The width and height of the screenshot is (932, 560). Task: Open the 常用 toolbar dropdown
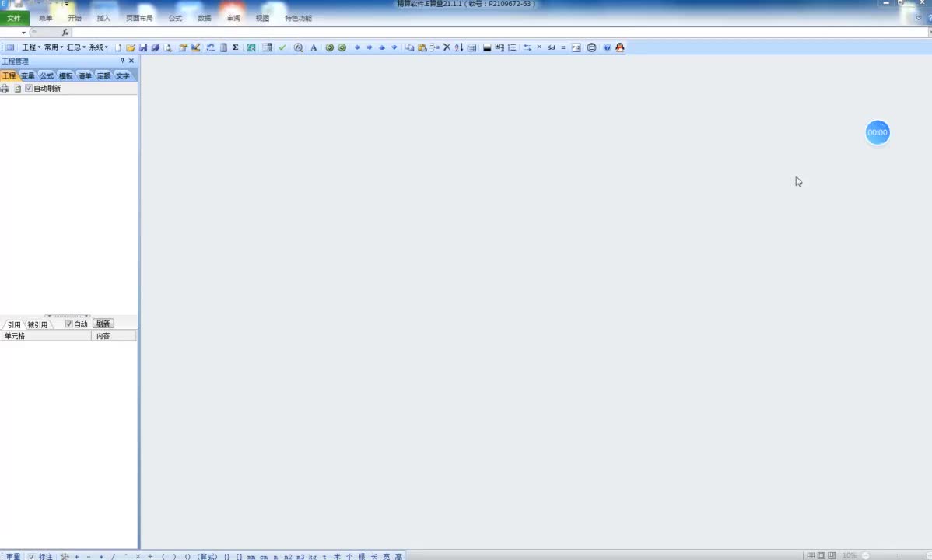(54, 47)
